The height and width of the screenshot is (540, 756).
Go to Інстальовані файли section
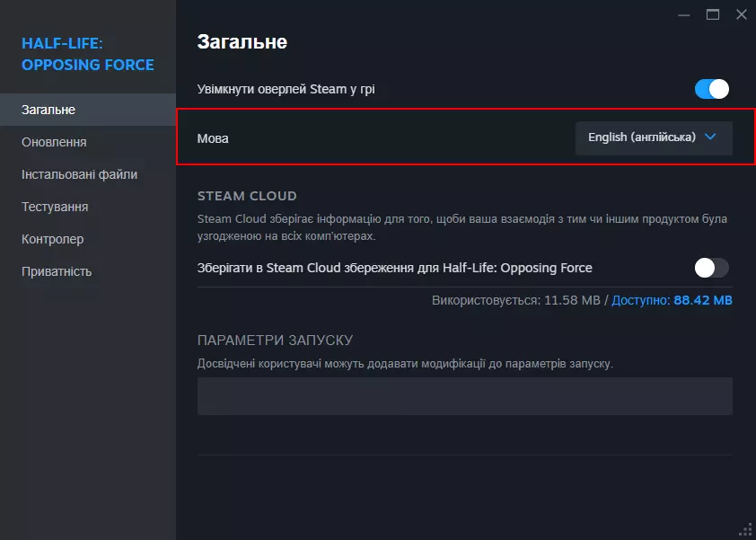click(79, 174)
